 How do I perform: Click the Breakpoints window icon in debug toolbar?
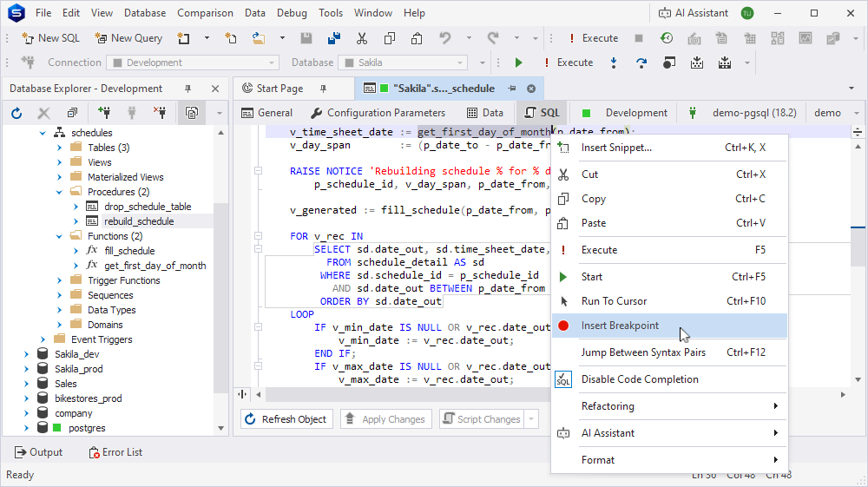(x=668, y=63)
